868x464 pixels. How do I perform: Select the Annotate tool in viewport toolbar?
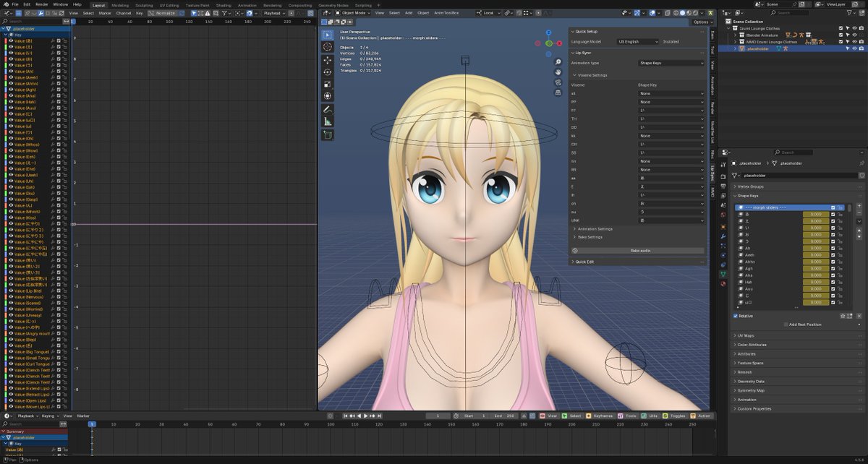pos(327,110)
